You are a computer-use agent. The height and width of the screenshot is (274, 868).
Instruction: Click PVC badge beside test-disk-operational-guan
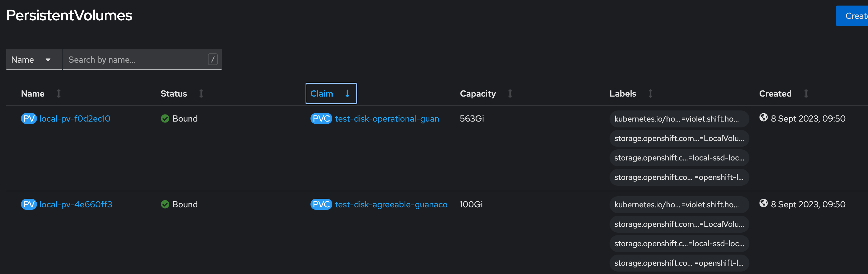point(321,119)
